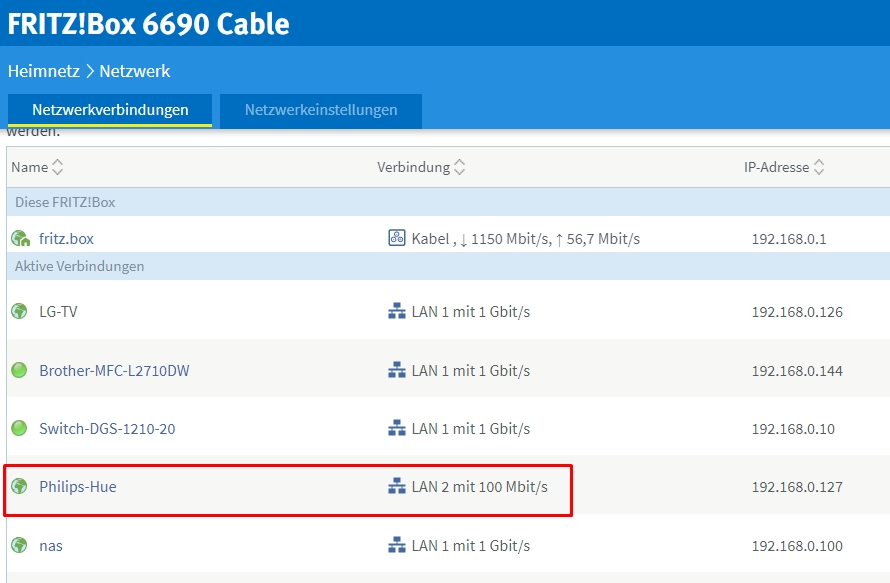Open the Philips-Hue device link

pyautogui.click(x=78, y=487)
